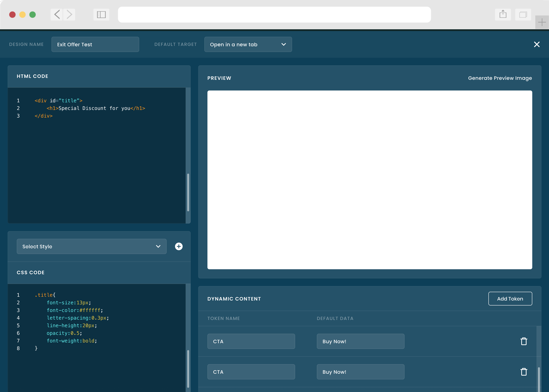Click the first Buy Now! default data field
This screenshot has width=549, height=392.
click(360, 341)
